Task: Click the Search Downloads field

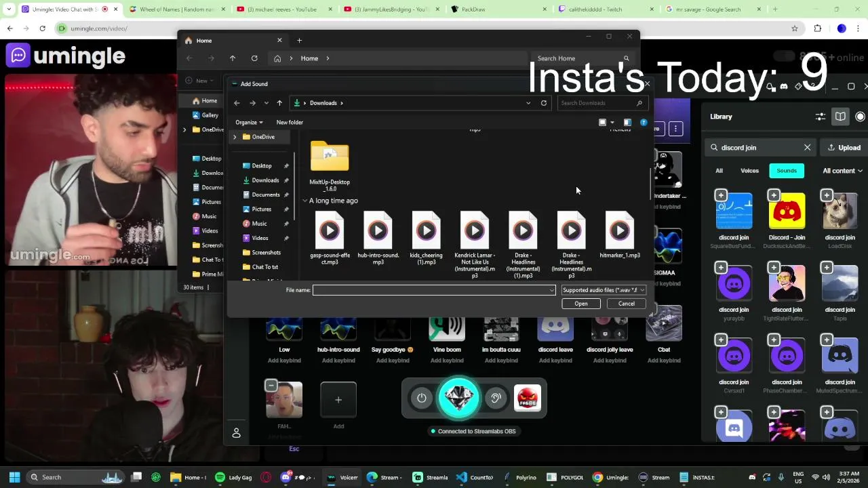Action: click(x=601, y=103)
